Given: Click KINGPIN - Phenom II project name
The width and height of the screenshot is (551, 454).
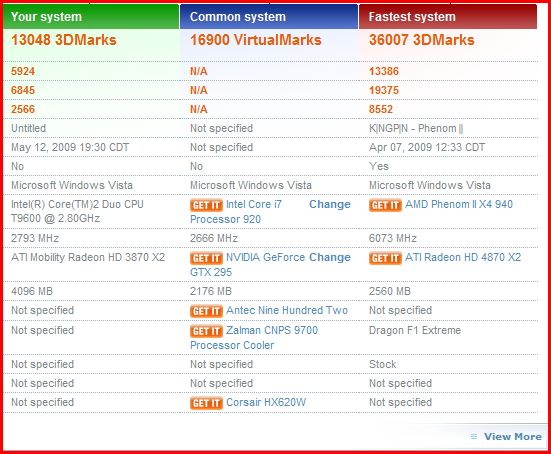Looking at the screenshot, I should point(416,129).
